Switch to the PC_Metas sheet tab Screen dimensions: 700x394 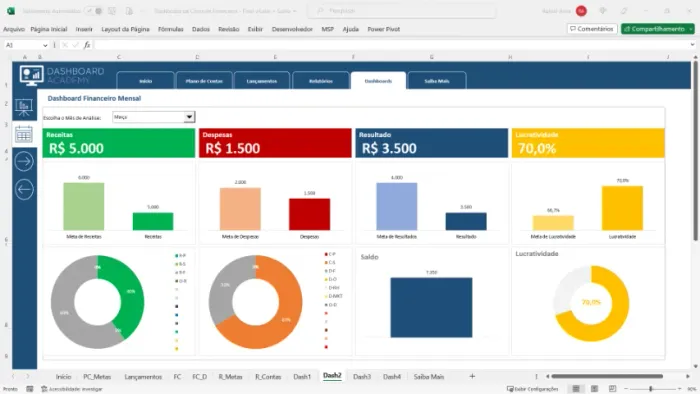97,377
